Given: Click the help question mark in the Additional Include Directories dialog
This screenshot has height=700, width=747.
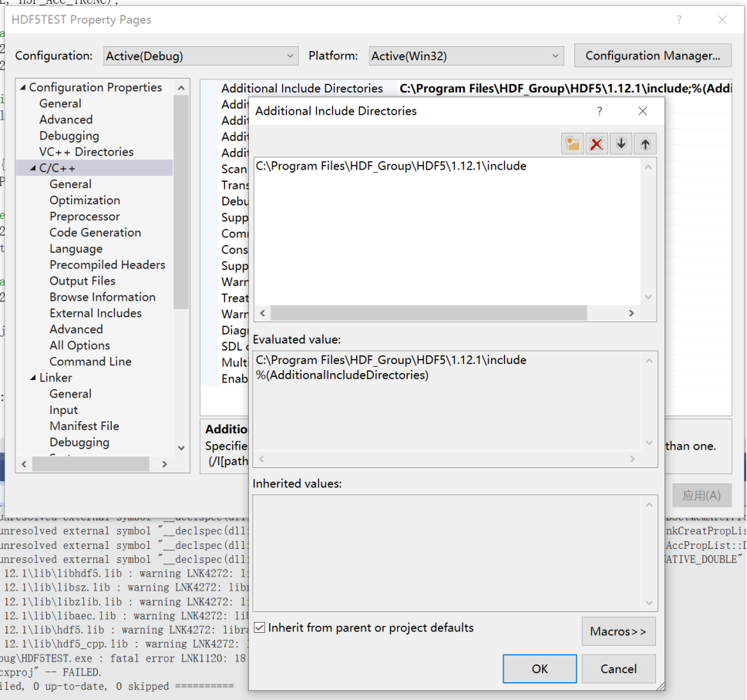Looking at the screenshot, I should click(x=600, y=111).
